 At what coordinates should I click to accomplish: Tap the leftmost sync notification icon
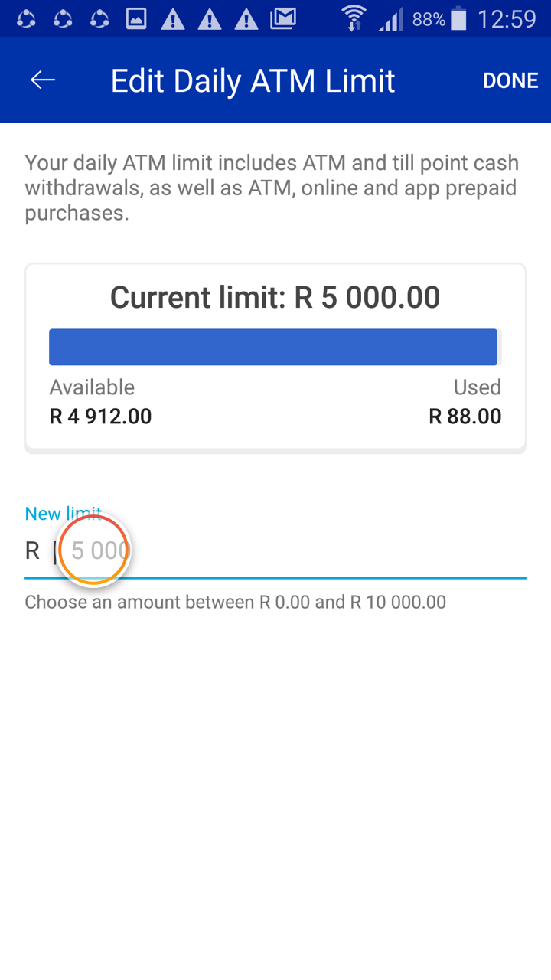pyautogui.click(x=26, y=18)
